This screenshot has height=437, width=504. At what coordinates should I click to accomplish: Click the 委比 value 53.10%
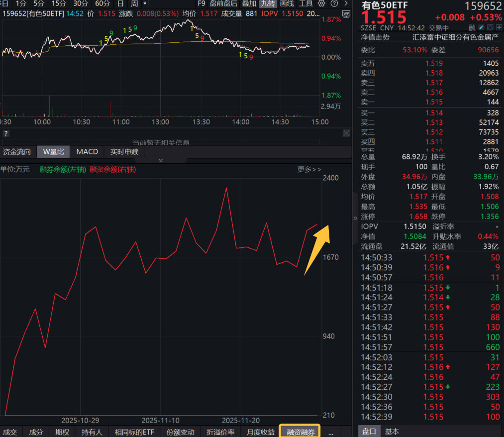(x=415, y=50)
